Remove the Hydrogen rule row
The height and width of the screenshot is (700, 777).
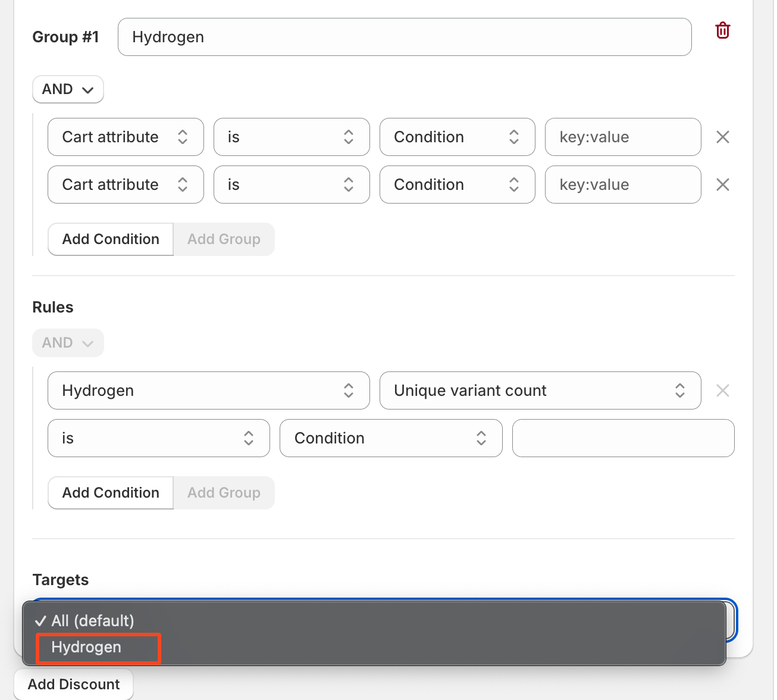click(x=722, y=390)
